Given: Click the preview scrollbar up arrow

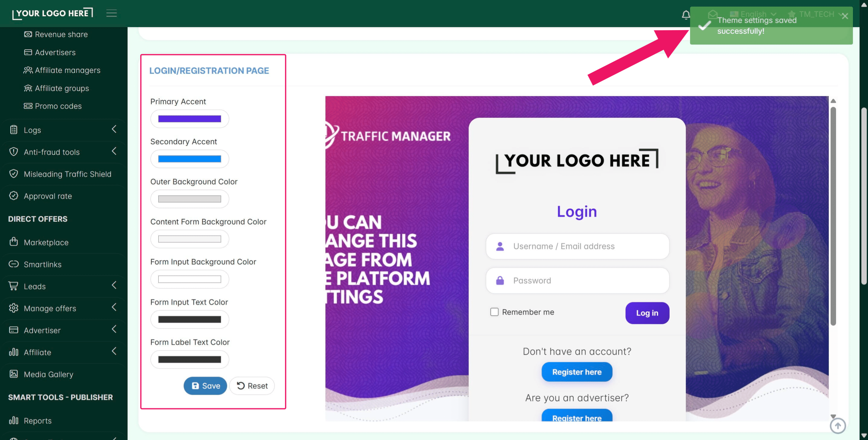Looking at the screenshot, I should point(833,101).
